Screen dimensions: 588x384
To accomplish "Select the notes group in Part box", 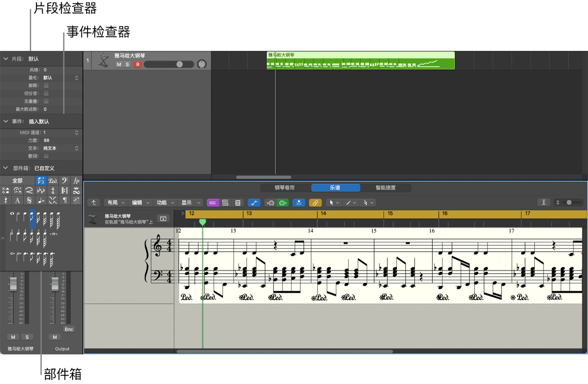I will (41, 180).
